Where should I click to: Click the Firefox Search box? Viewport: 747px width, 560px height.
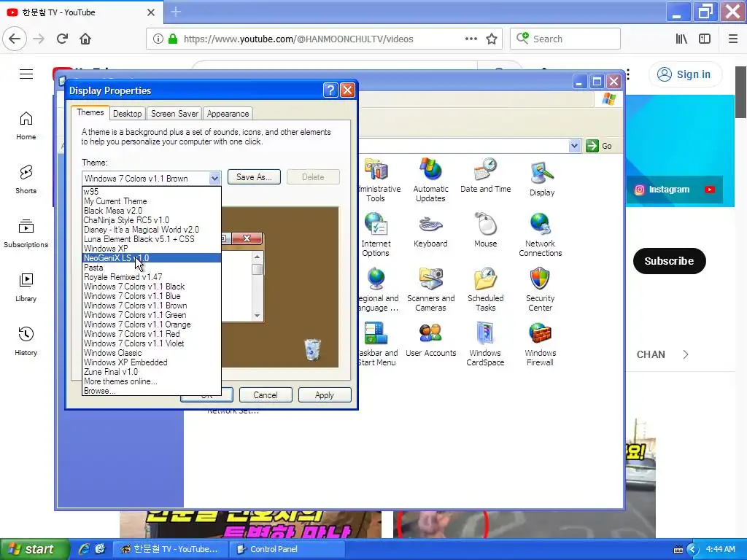(565, 39)
